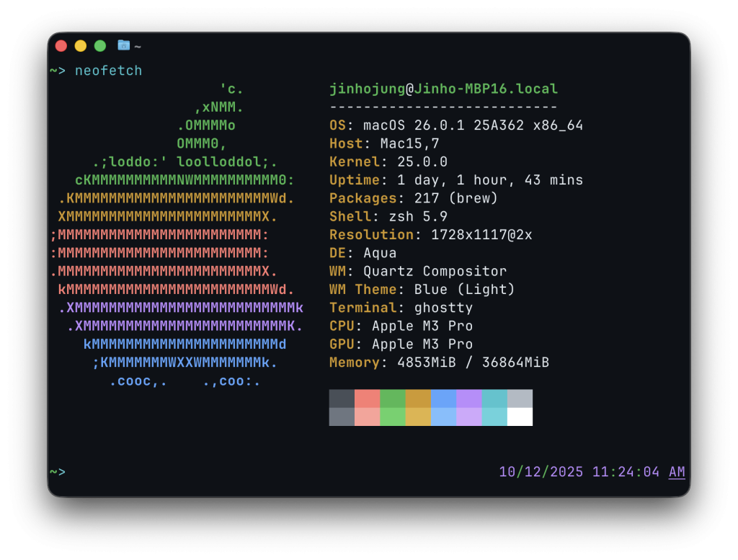Click the typed neofetch command

tap(109, 71)
